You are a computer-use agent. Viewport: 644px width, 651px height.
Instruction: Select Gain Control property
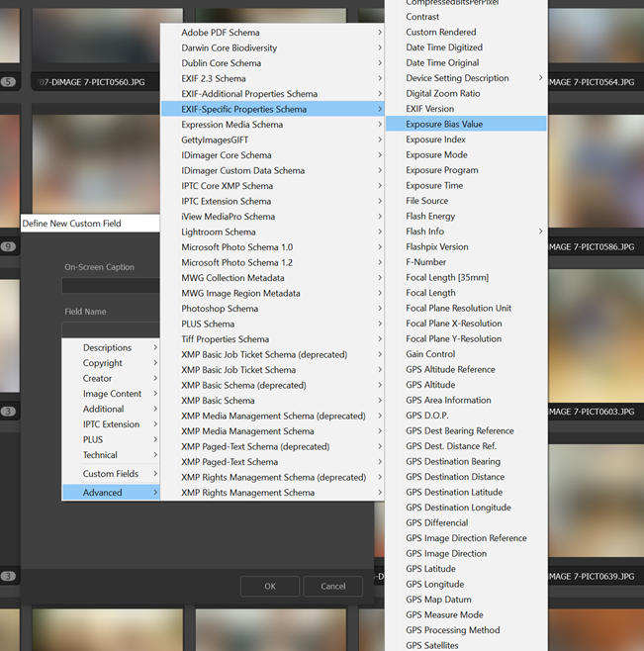466,354
